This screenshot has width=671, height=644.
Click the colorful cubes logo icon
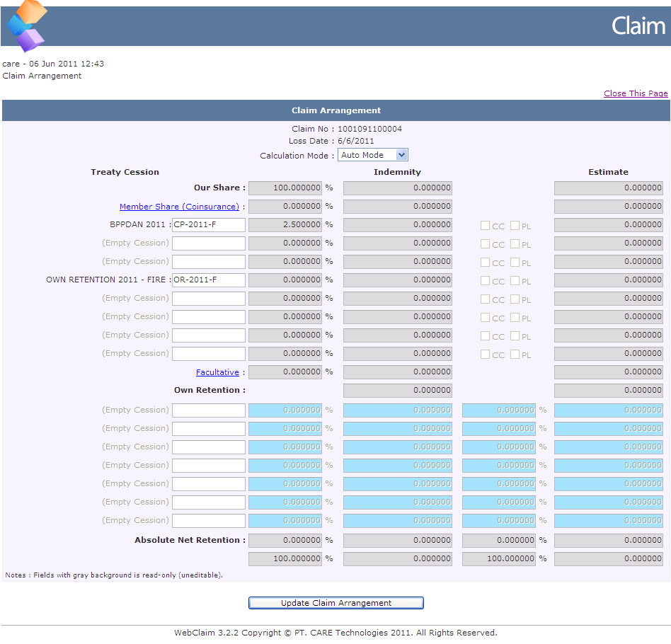coord(27,26)
